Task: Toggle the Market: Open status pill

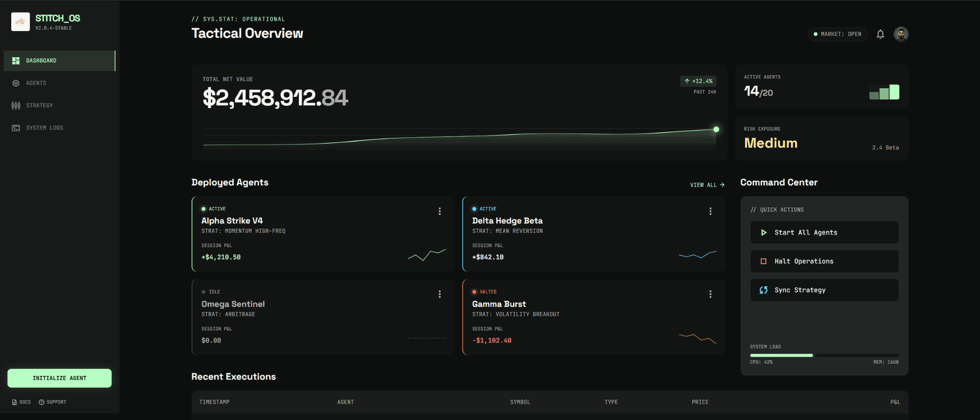Action: pos(837,34)
